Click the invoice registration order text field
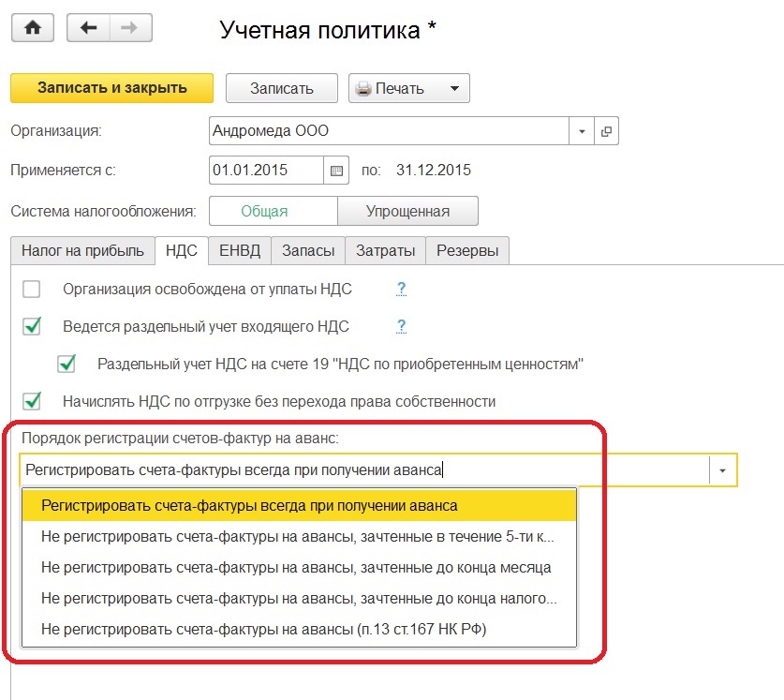Viewport: 784px width, 700px height. [x=365, y=470]
